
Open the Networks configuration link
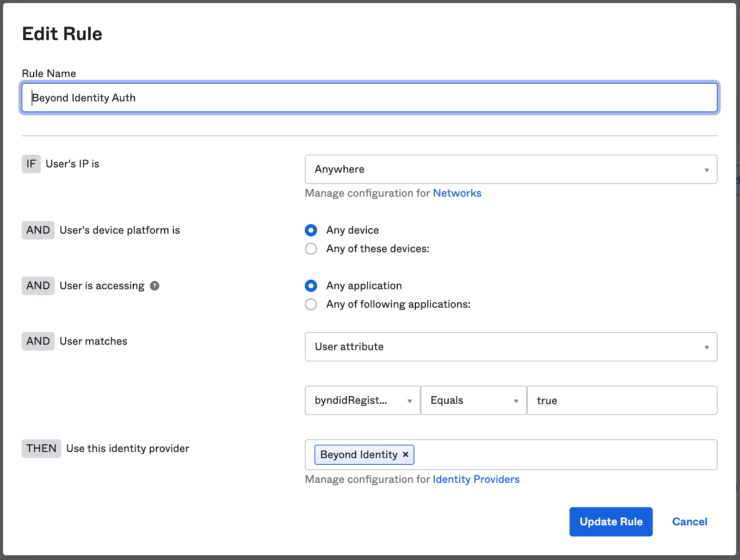click(457, 193)
